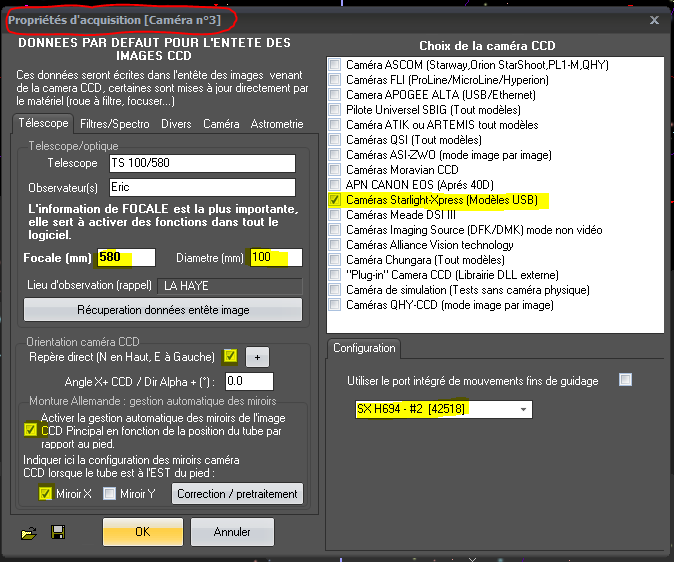Uncheck Caméras Starlight-Xpress (Modèles USB)
This screenshot has height=562, width=674.
pyautogui.click(x=334, y=200)
